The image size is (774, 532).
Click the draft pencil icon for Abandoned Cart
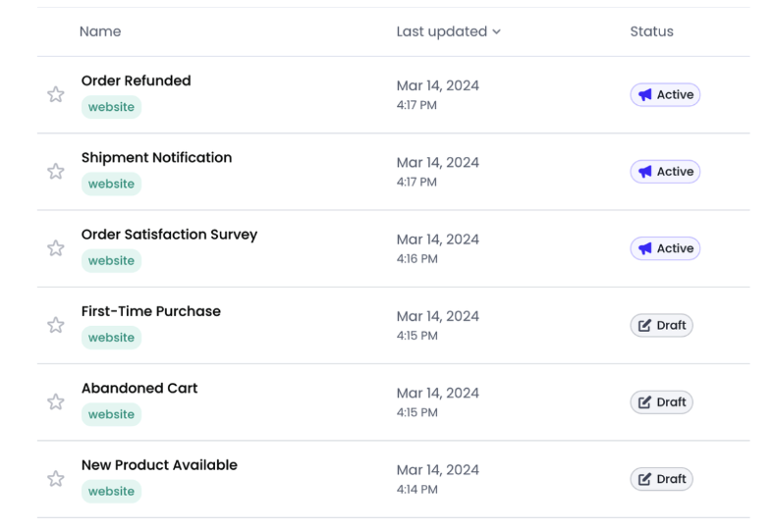point(644,402)
